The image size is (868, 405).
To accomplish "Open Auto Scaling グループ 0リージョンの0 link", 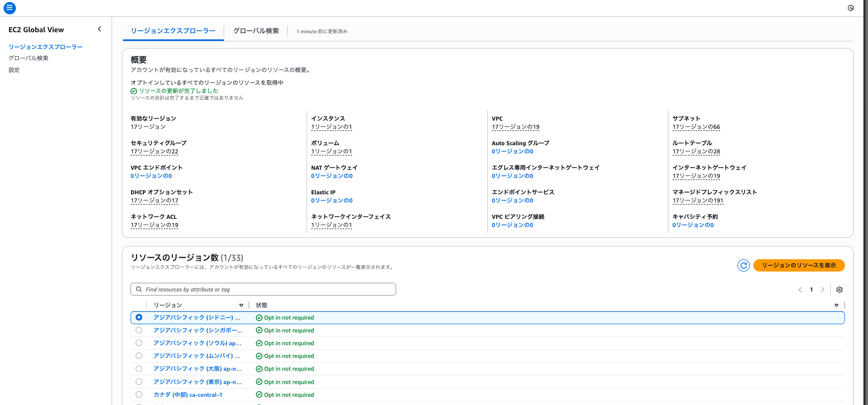I will [x=512, y=151].
